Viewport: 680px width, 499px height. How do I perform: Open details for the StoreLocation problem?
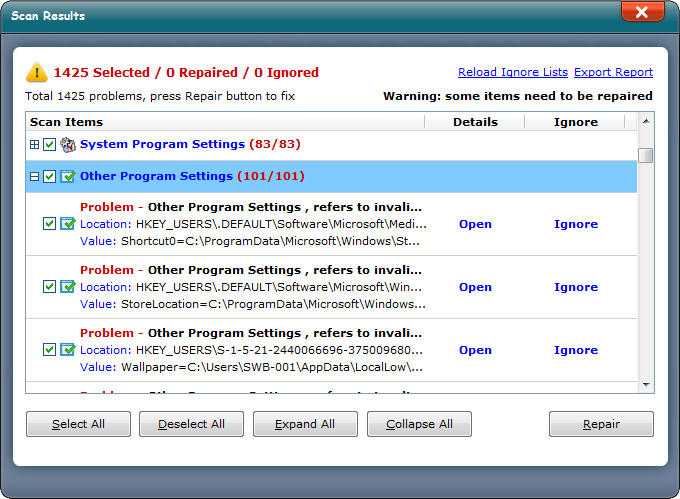click(x=475, y=287)
